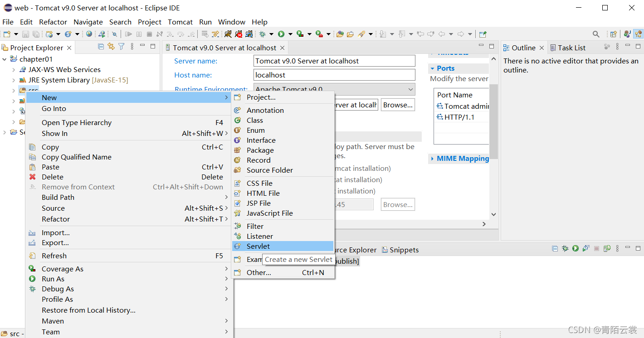
Task: Open the Debug button dropdown arrow
Action: point(271,34)
